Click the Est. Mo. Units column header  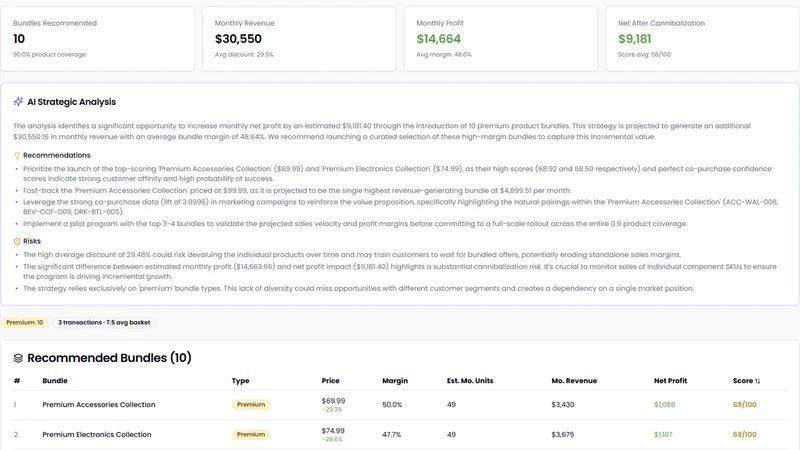(470, 381)
